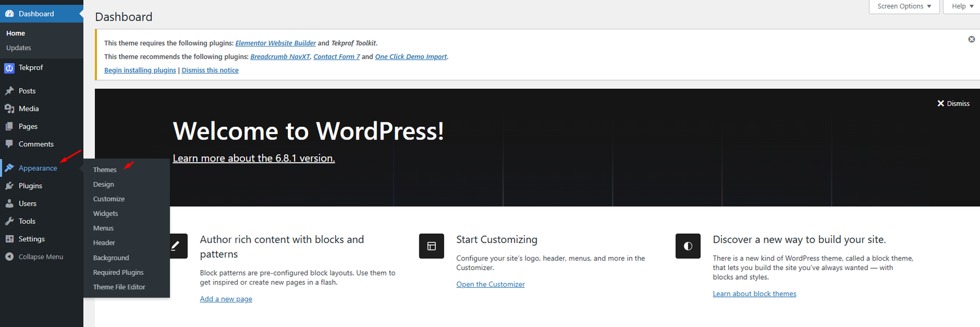
Task: Click Learn about block themes link
Action: click(x=754, y=294)
